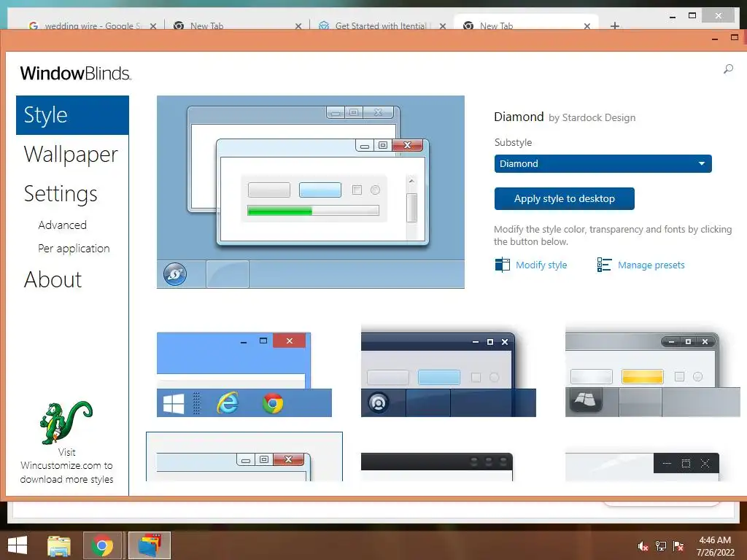Switch to first New Tab in Chrome
Viewport: 747px width, 560px height.
[x=206, y=26]
